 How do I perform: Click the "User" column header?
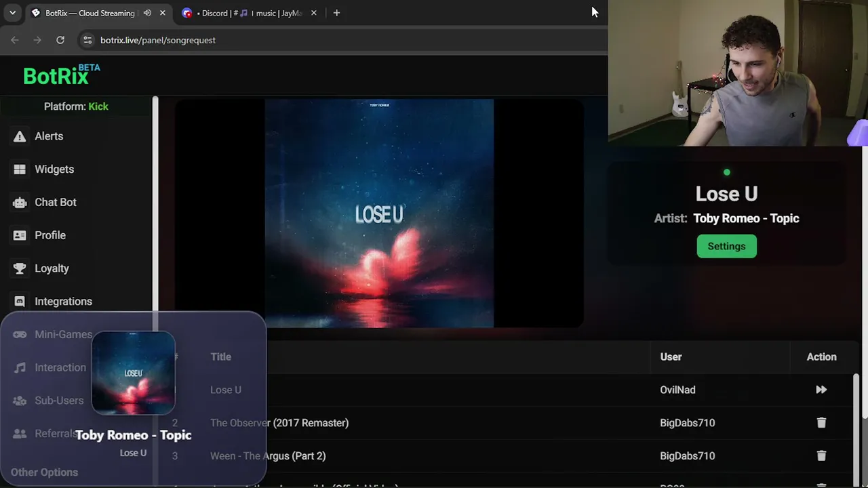click(671, 357)
